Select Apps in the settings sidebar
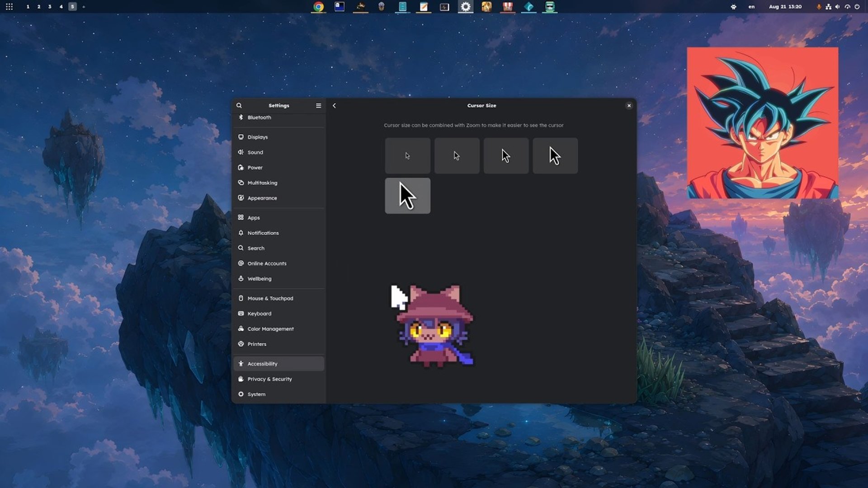This screenshot has width=868, height=488. coord(279,218)
